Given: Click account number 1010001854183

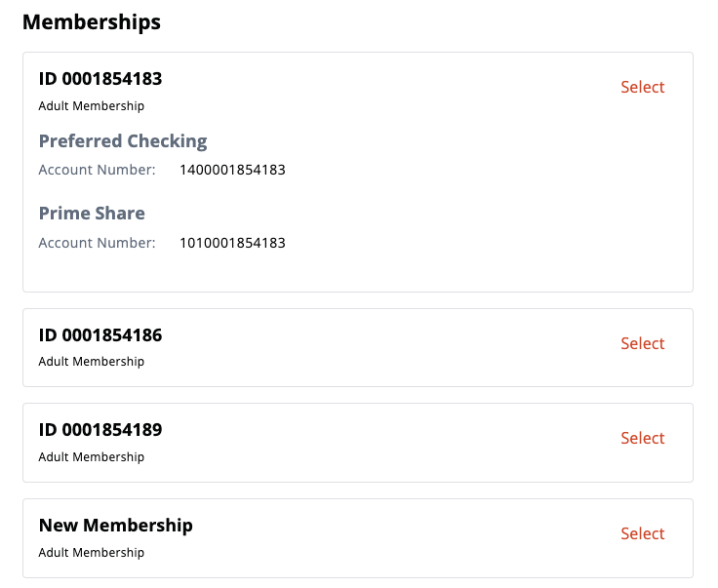Looking at the screenshot, I should point(232,243).
